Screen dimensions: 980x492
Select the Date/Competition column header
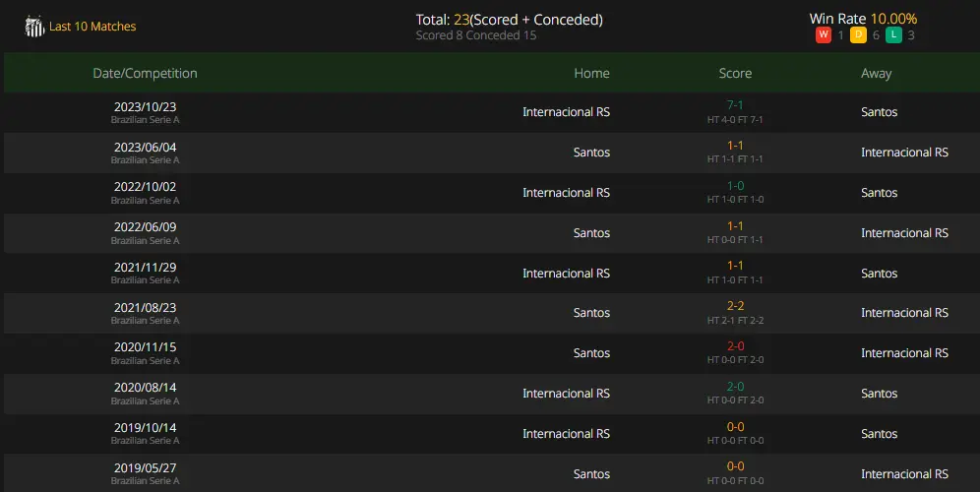pos(145,73)
